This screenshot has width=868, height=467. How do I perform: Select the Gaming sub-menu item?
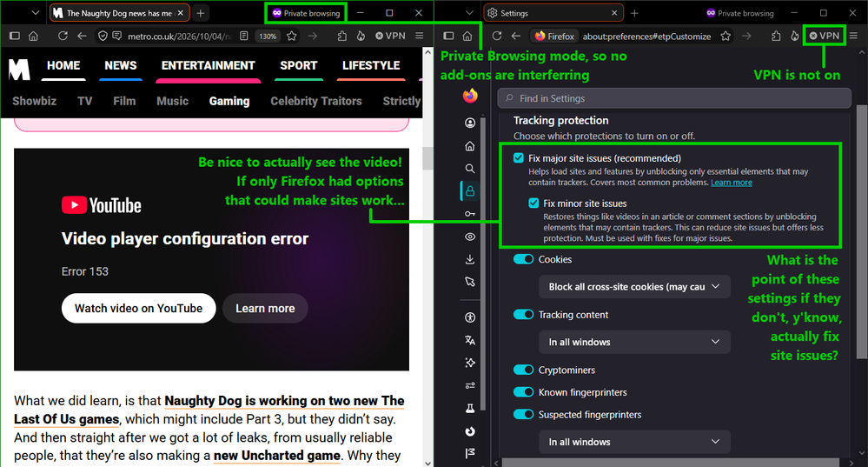tap(229, 102)
